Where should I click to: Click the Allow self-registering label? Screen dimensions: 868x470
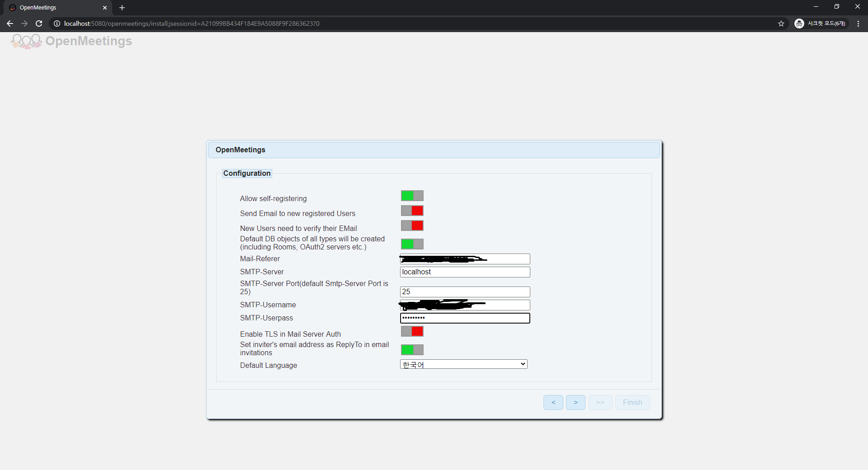pos(274,198)
